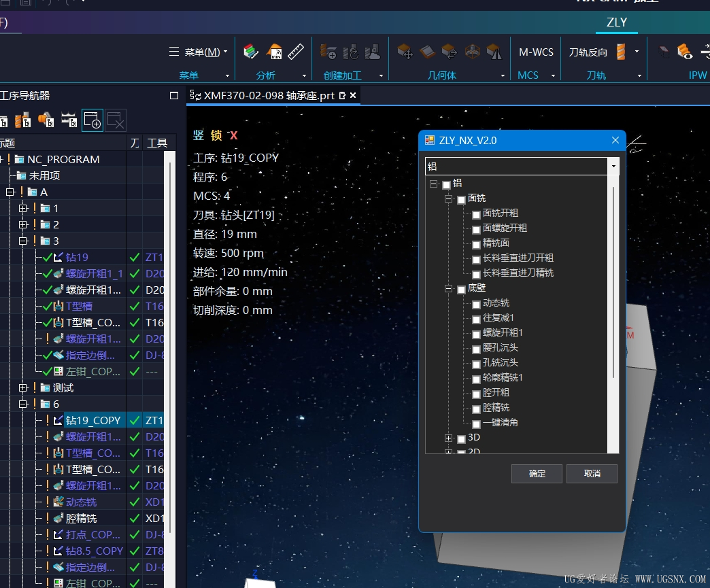Viewport: 710px width, 588px height.
Task: Check the 腔精铣 checkbox in dialog
Action: [476, 409]
